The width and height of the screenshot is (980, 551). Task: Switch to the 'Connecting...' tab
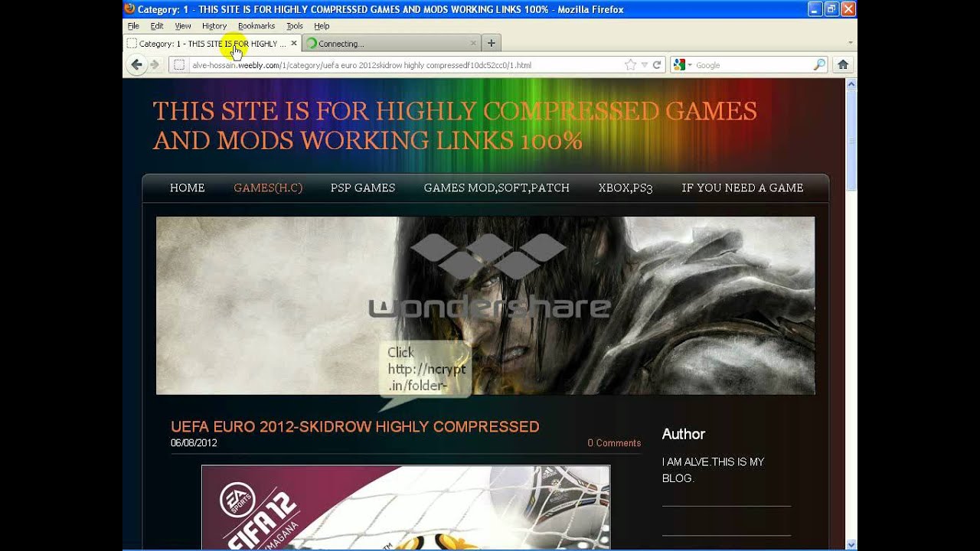point(391,44)
